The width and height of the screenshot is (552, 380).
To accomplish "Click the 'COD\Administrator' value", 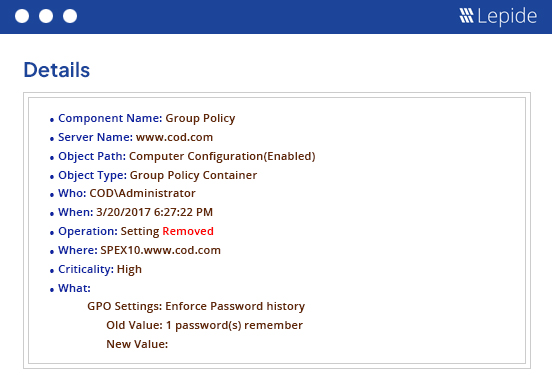I will tap(142, 193).
